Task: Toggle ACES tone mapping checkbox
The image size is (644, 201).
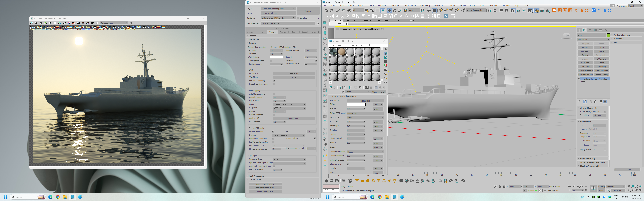Action: click(x=274, y=94)
